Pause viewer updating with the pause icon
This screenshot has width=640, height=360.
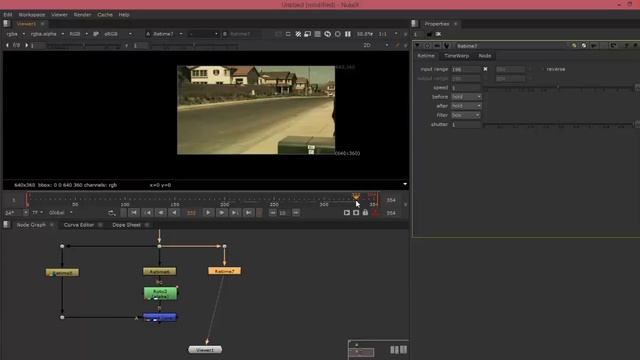[x=348, y=34]
